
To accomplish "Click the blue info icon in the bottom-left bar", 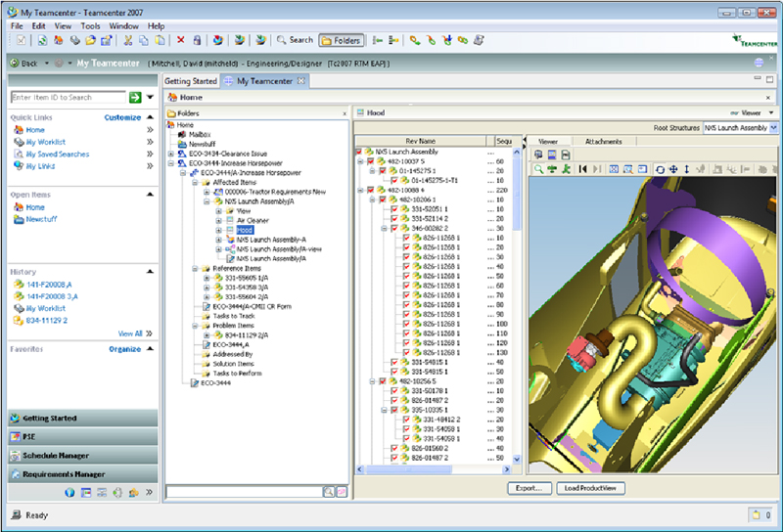I will (69, 493).
